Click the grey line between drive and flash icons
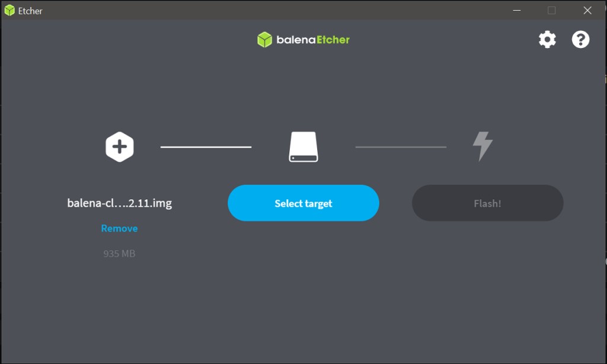Image resolution: width=607 pixels, height=364 pixels. [x=401, y=147]
